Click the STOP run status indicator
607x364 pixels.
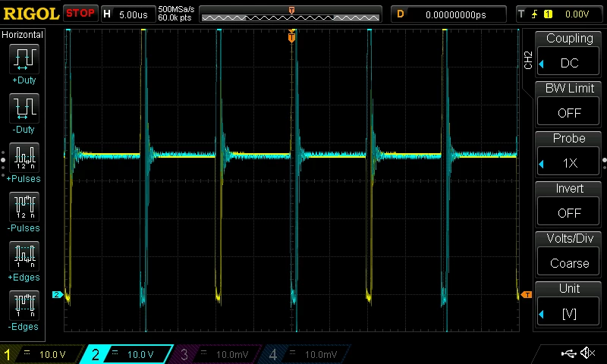pyautogui.click(x=80, y=14)
